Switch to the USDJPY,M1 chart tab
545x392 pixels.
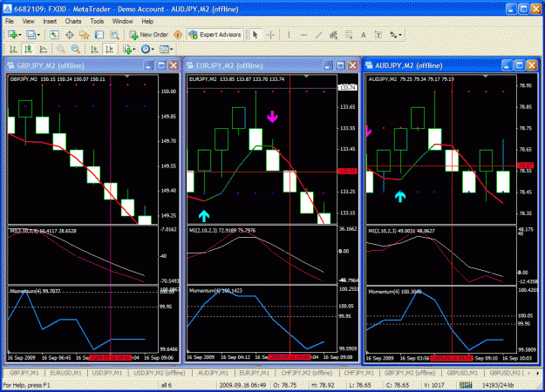[107, 373]
